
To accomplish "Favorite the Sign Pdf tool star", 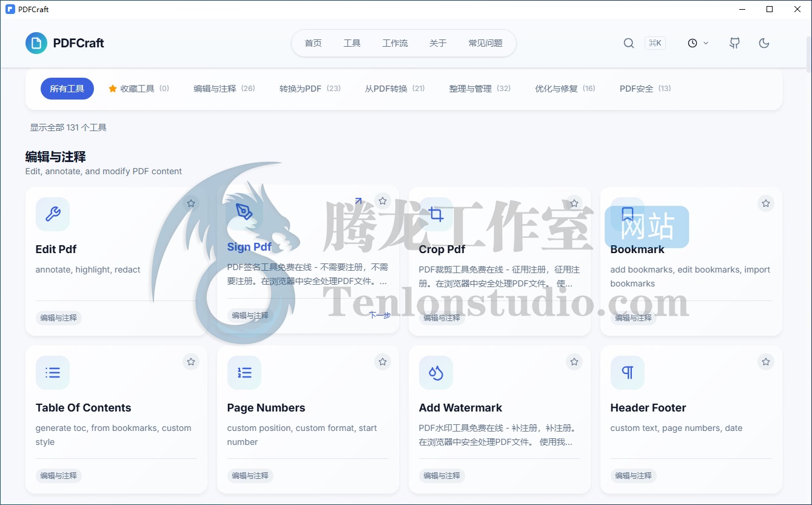I will click(x=383, y=201).
